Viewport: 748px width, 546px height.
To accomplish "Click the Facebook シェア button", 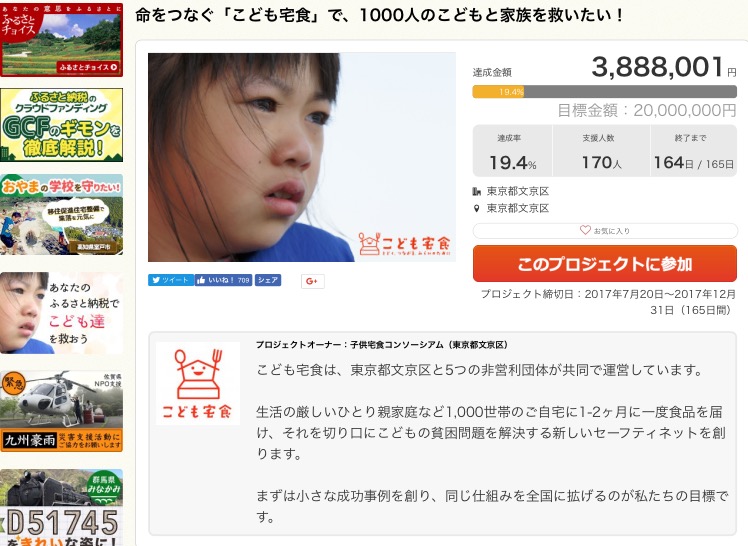I will coord(268,280).
